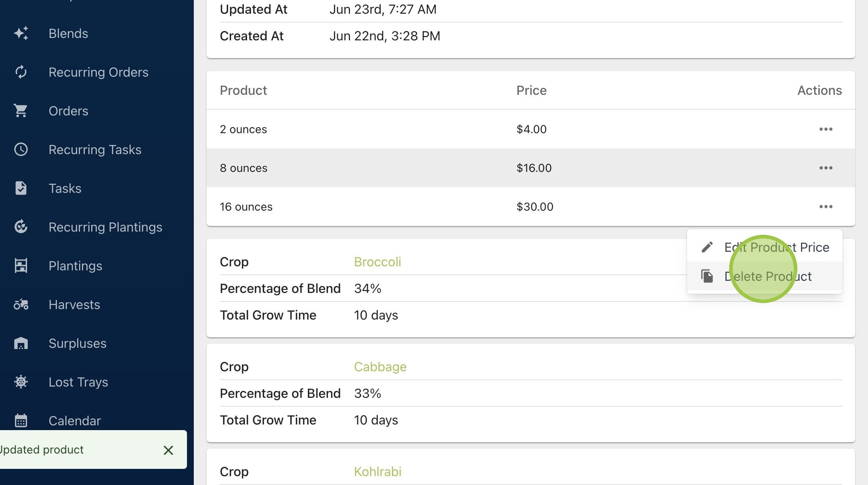Dismiss the Updated product notification

(168, 450)
